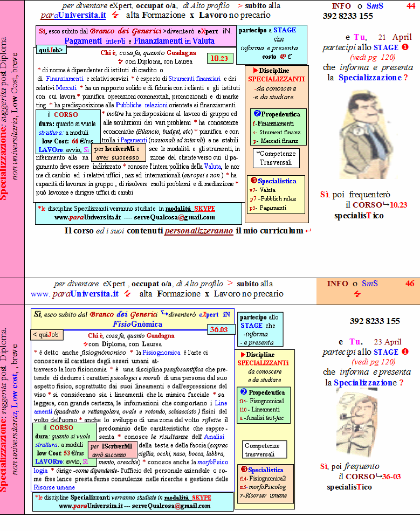Image resolution: width=420 pixels, height=531 pixels.
Task: Click the '< quiJob' label box on page 46
Action: [x=47, y=335]
